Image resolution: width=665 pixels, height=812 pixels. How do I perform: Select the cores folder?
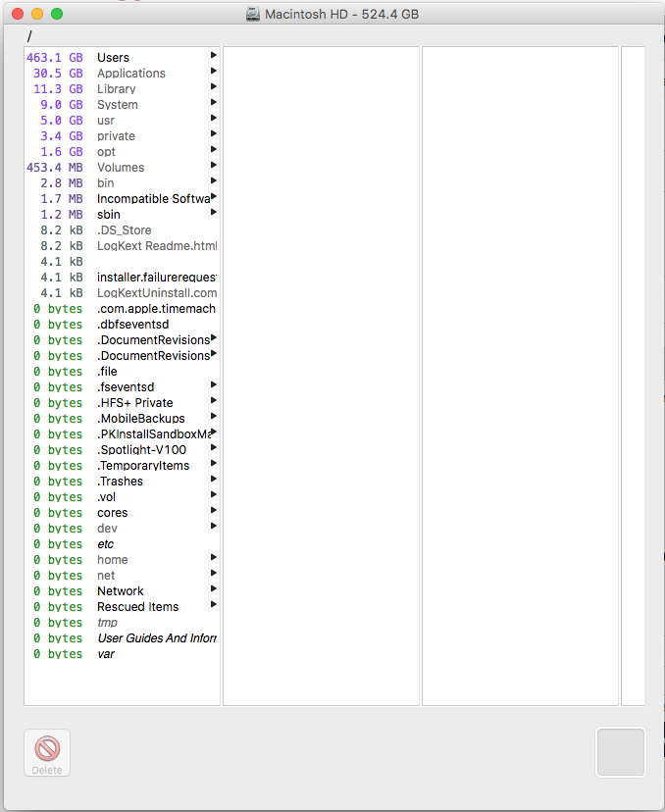(x=113, y=513)
